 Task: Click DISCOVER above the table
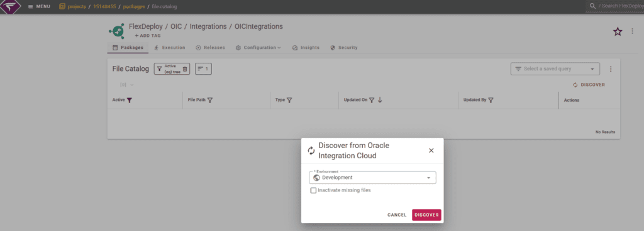[589, 85]
